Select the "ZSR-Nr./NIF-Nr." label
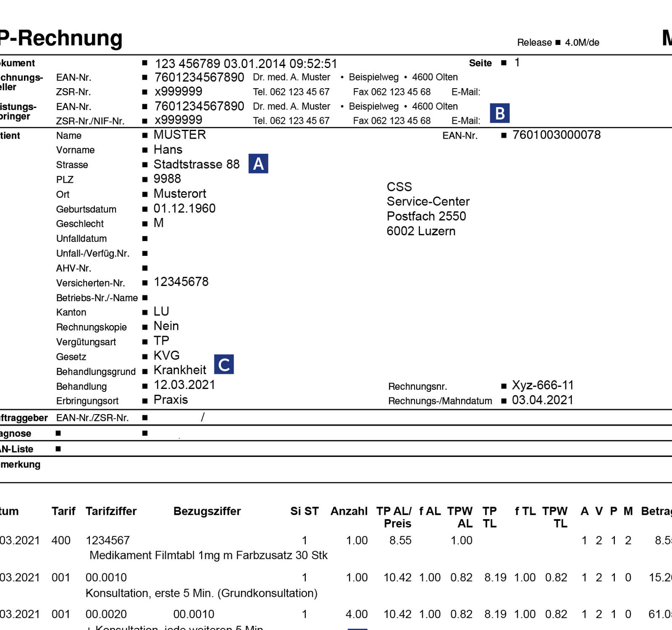Image resolution: width=672 pixels, height=630 pixels. (90, 121)
